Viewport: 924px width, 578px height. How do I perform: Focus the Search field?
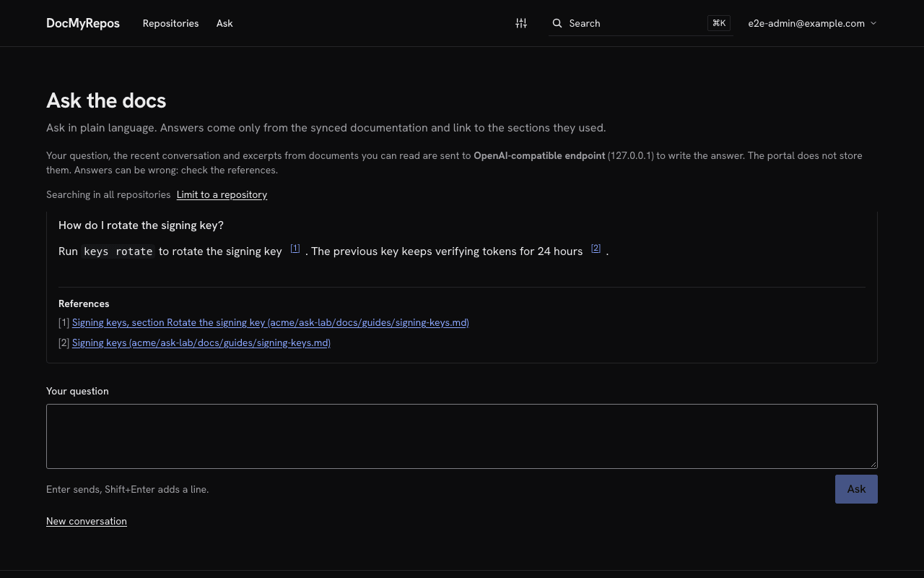[x=641, y=23]
